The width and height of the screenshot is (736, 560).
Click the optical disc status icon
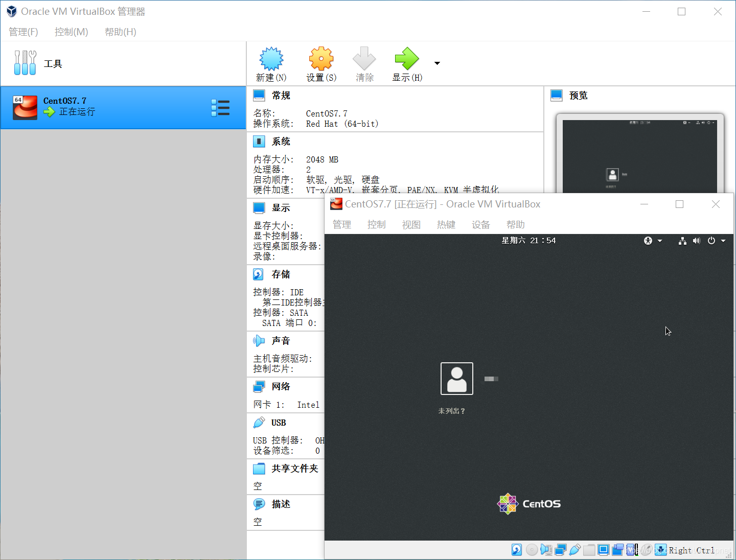[x=532, y=550]
